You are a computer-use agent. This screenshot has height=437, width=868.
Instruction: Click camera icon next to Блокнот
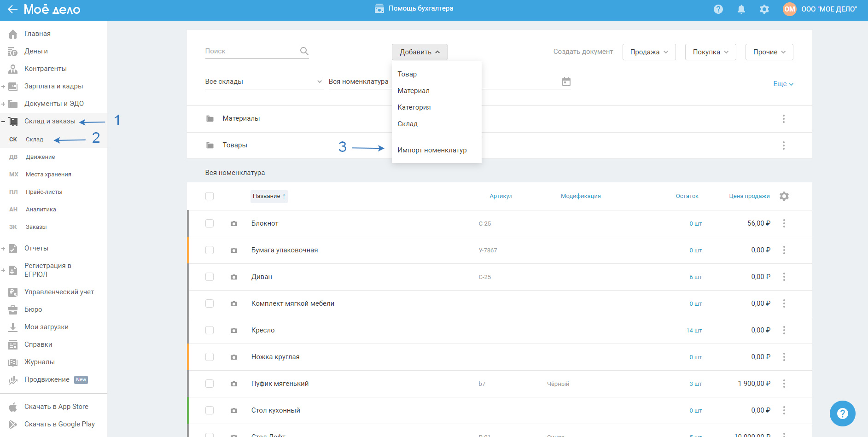(x=234, y=224)
